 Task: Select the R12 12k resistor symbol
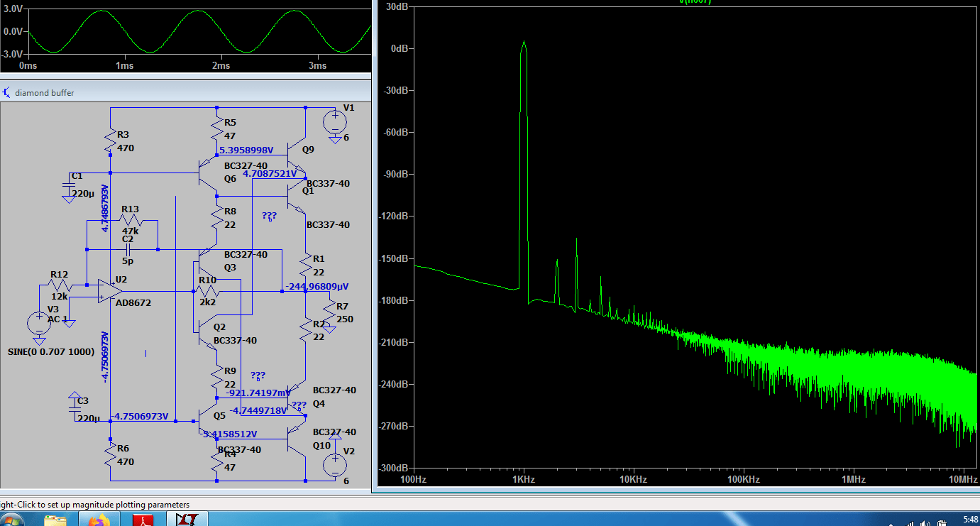(59, 285)
